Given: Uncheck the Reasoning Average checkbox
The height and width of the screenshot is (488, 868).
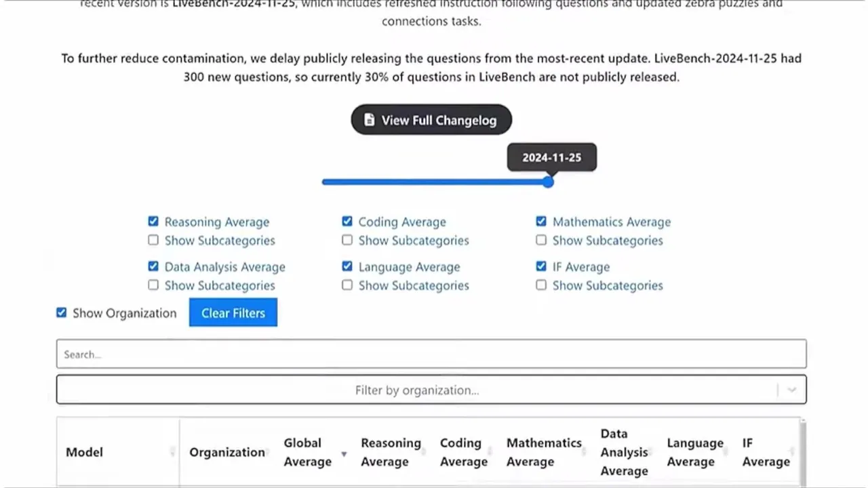Looking at the screenshot, I should coord(153,222).
